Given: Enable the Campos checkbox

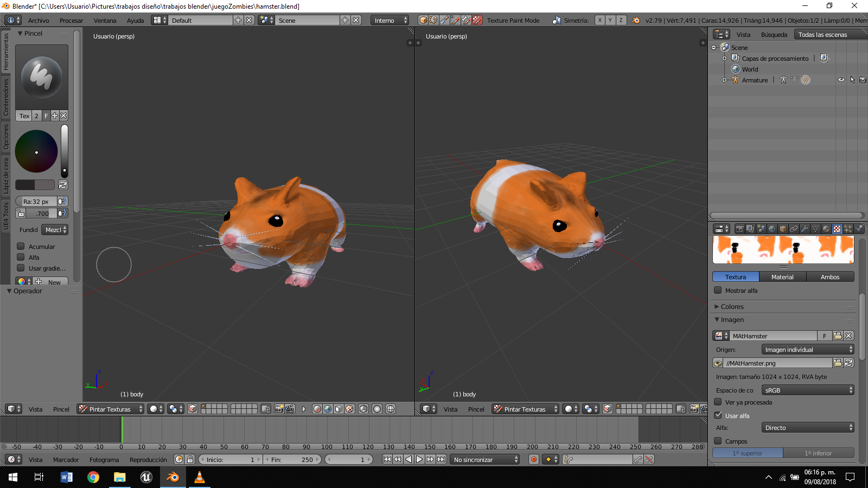Looking at the screenshot, I should tap(718, 441).
